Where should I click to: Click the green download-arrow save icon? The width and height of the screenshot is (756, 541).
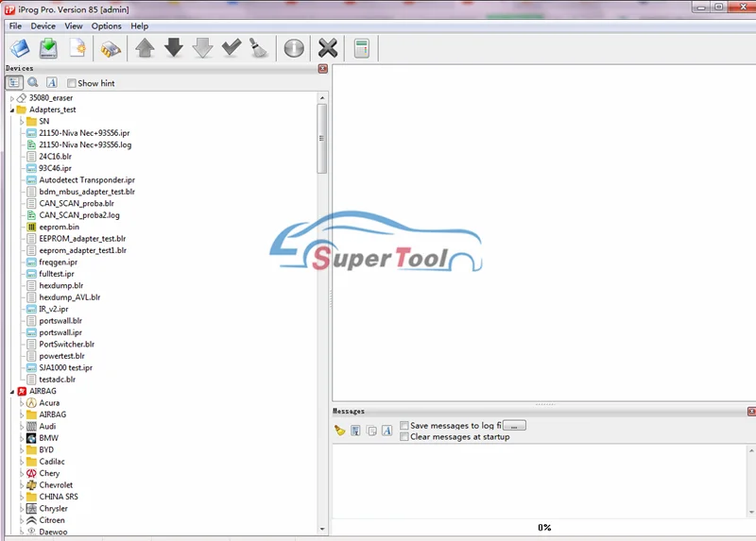48,48
